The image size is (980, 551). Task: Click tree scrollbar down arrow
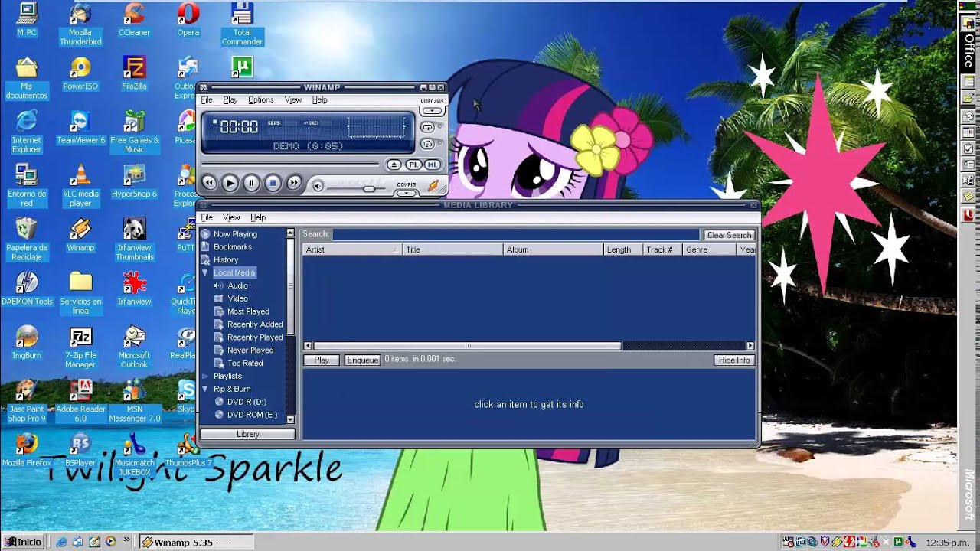click(x=290, y=419)
